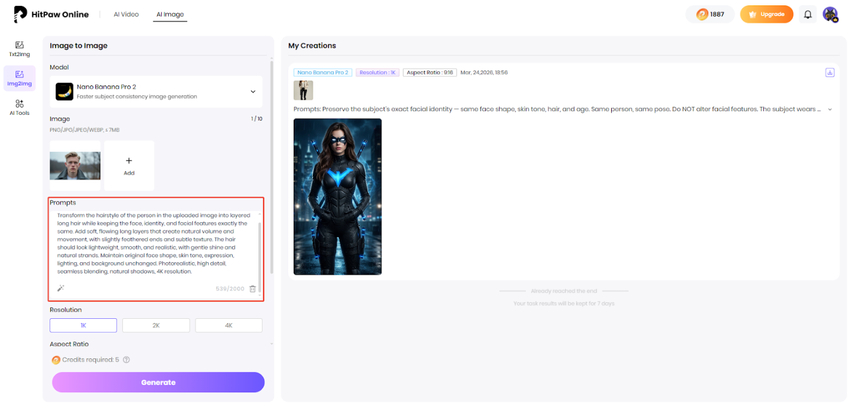This screenshot has width=854, height=409.
Task: Click the HitPaw Online logo
Action: [x=51, y=15]
